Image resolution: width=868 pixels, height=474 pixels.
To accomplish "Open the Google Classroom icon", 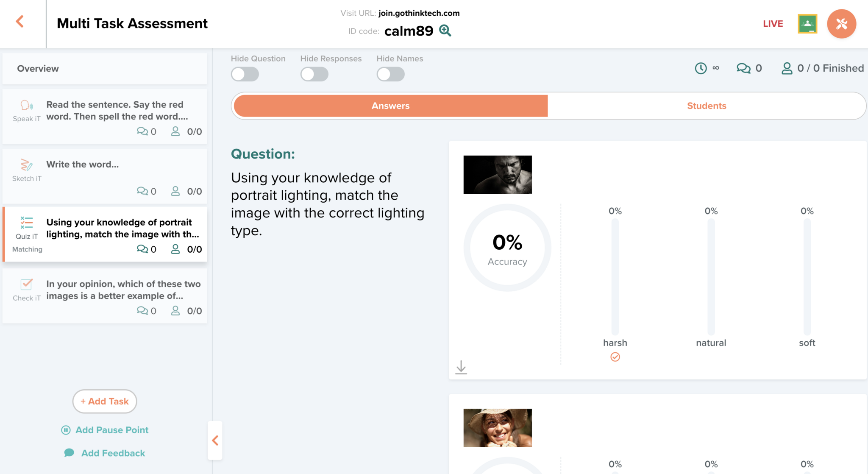I will click(807, 24).
